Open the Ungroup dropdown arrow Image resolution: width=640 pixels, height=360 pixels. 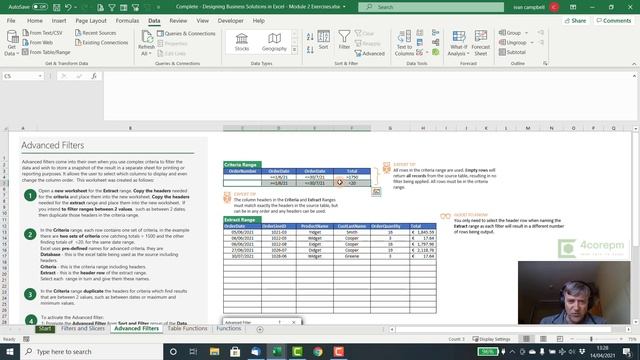coord(532,42)
